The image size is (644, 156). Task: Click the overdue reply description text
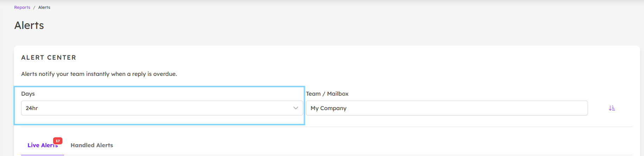tap(99, 74)
